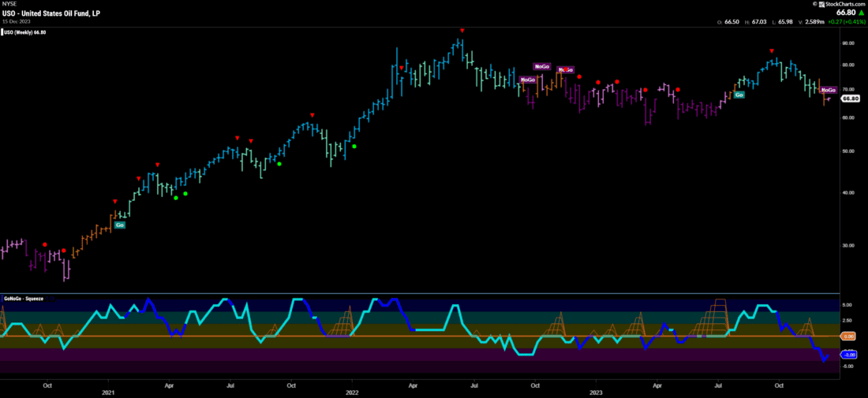Click the rightmost NoGo marker near latest bar
Image resolution: width=868 pixels, height=398 pixels.
pyautogui.click(x=828, y=91)
